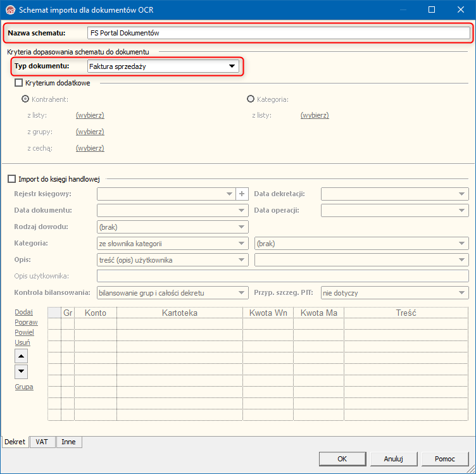Move row down with the down arrow button

point(22,371)
